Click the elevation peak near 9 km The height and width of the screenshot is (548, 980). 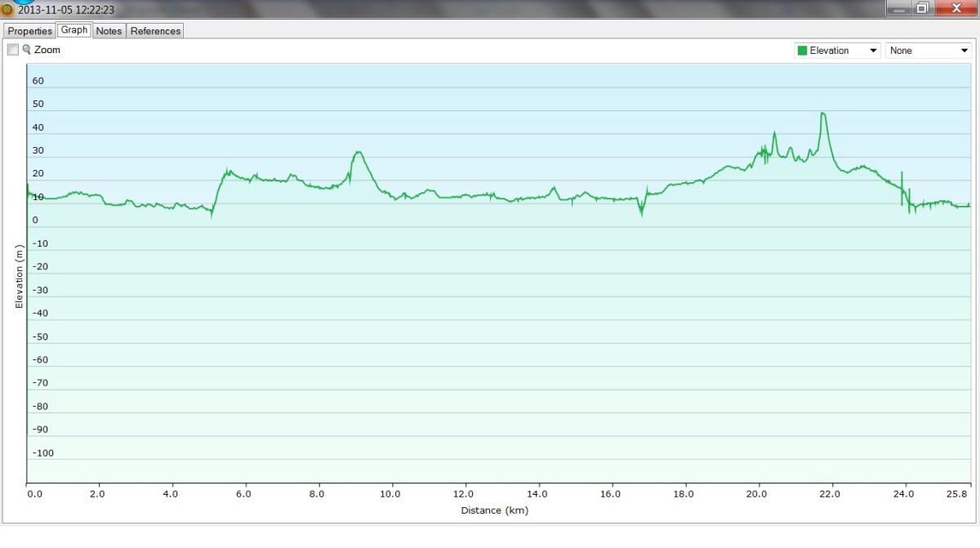358,152
